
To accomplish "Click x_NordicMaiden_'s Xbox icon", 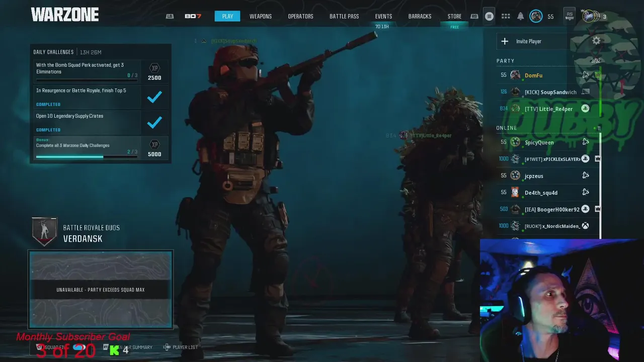I will click(585, 226).
